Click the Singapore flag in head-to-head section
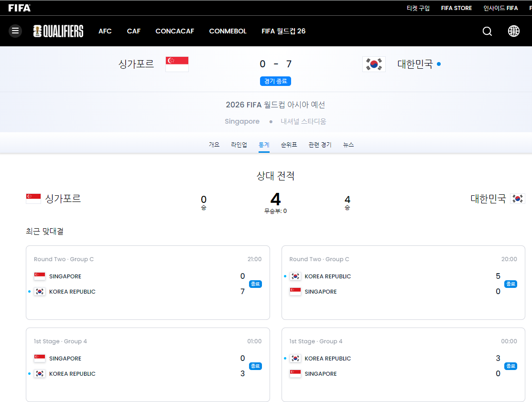 [x=33, y=199]
